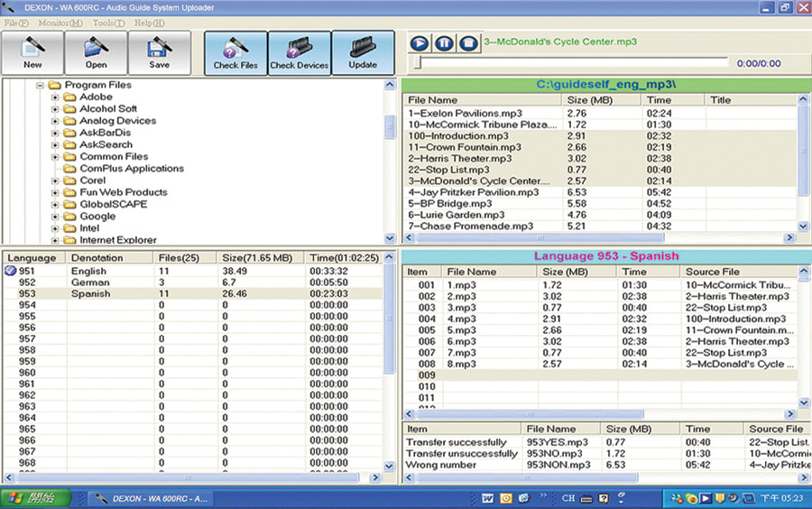Stop the audio playback
The width and height of the screenshot is (812, 509).
(468, 42)
